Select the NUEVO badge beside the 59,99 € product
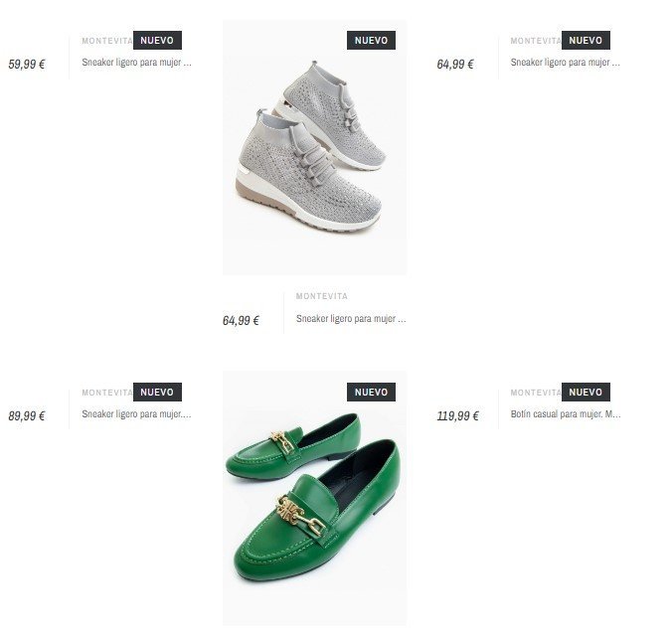 coord(157,41)
